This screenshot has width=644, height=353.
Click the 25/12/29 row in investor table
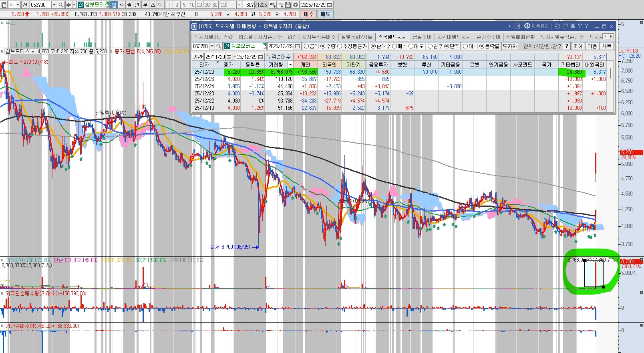coord(400,72)
